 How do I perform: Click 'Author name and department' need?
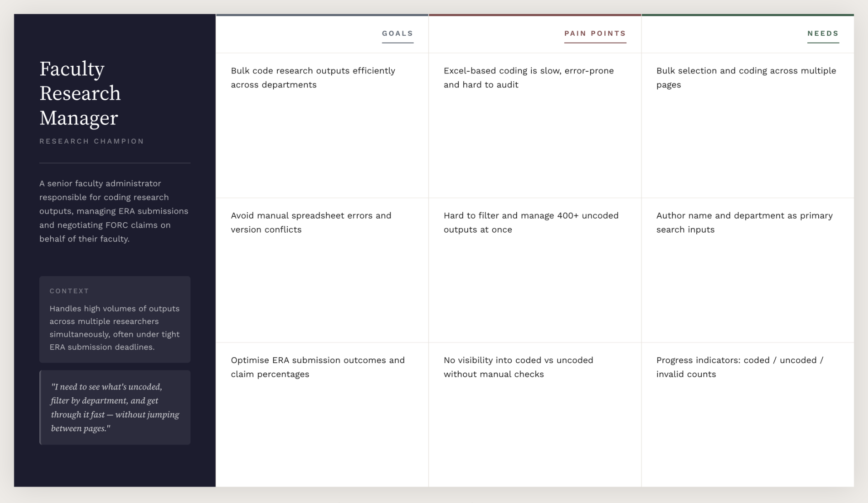pyautogui.click(x=744, y=223)
